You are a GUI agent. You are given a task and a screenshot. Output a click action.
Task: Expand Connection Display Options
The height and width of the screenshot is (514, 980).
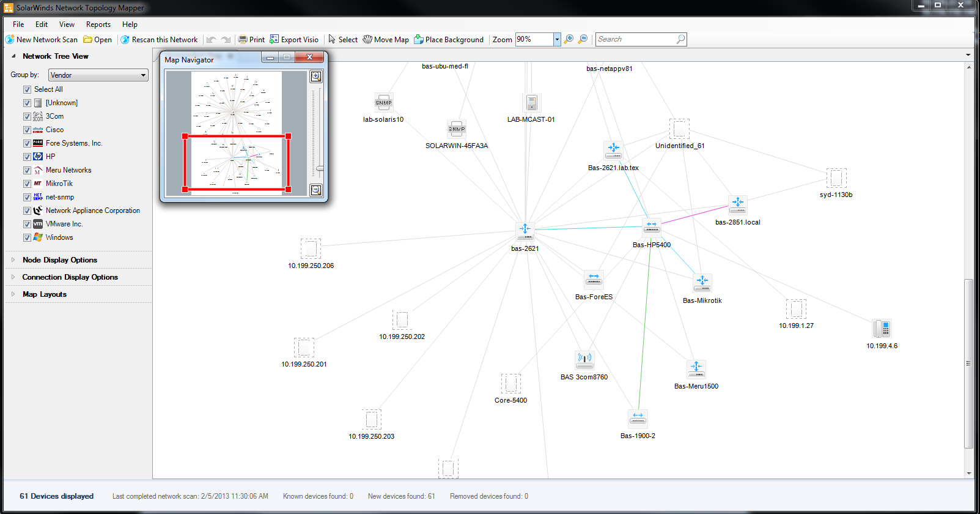pyautogui.click(x=13, y=277)
